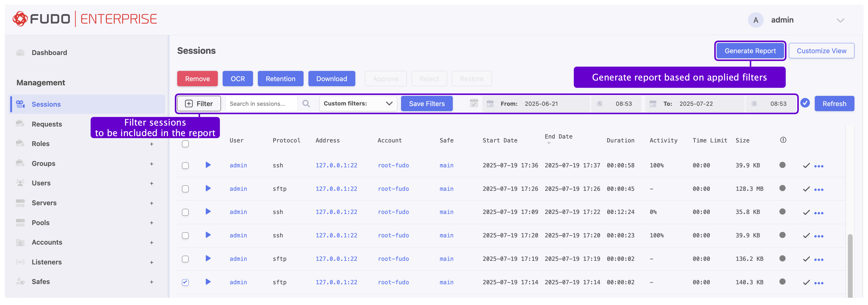868x305 pixels.
Task: Click the FUDO Enterprise logo
Action: 85,19
